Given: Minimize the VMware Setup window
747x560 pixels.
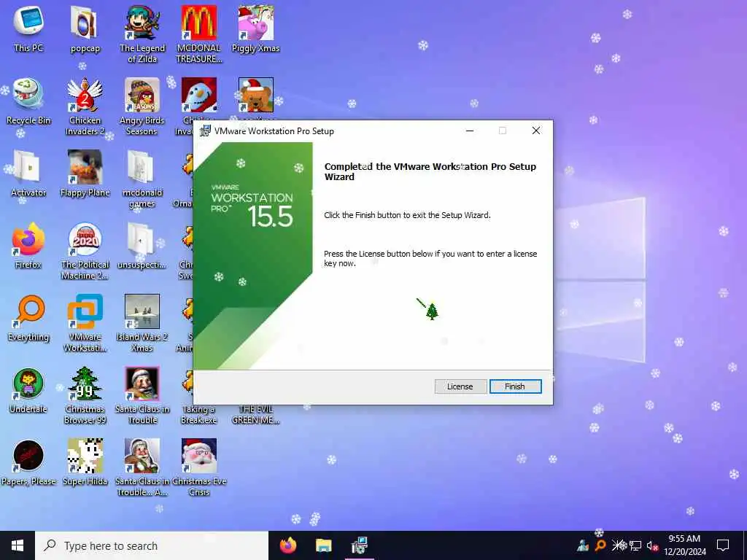Looking at the screenshot, I should click(470, 131).
